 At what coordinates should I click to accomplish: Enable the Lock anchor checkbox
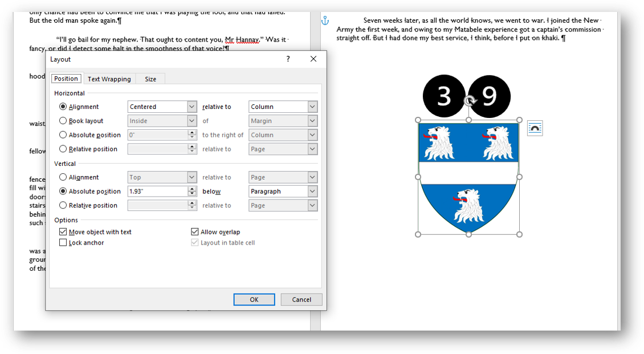[x=63, y=243]
